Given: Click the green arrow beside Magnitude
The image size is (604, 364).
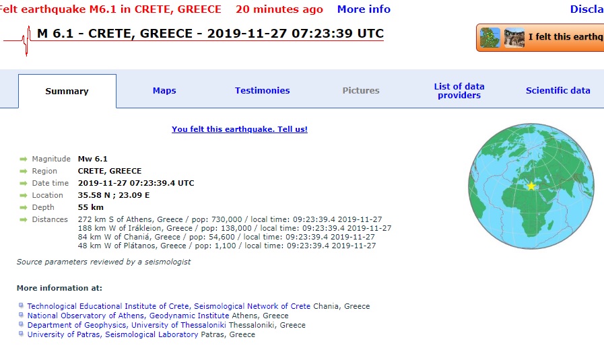Looking at the screenshot, I should [24, 159].
